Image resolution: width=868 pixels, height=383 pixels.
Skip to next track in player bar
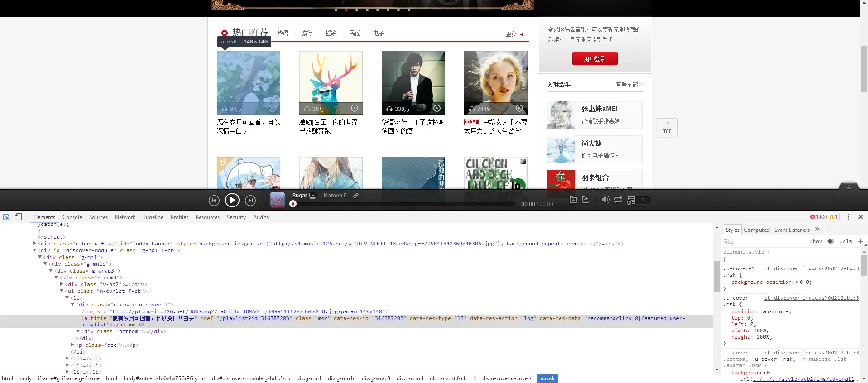click(x=250, y=200)
